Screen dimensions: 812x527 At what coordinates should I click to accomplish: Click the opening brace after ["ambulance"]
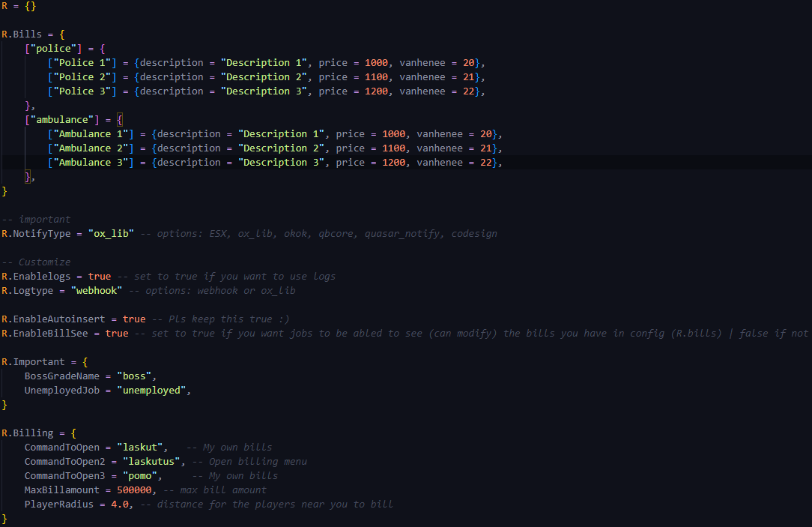(x=120, y=120)
